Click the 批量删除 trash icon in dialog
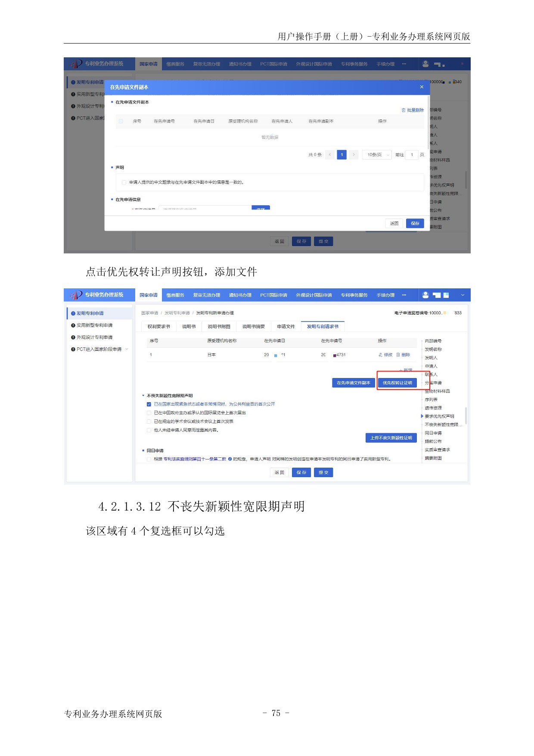534x756 pixels. pos(404,110)
